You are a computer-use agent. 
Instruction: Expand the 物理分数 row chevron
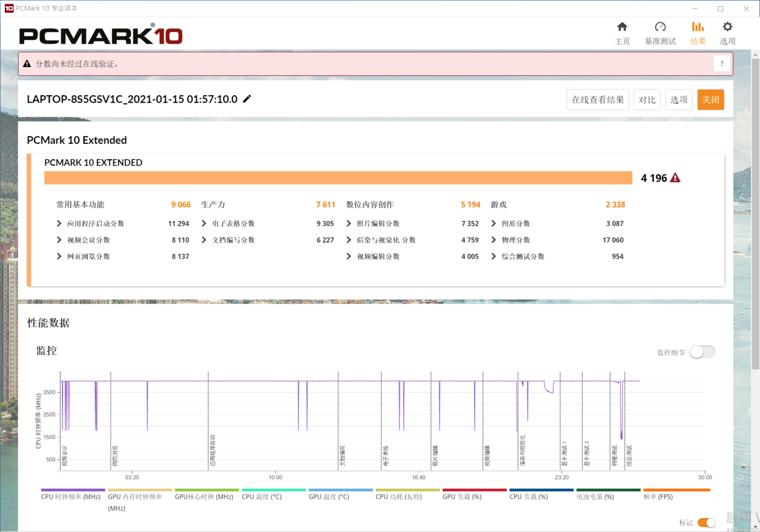click(x=494, y=240)
